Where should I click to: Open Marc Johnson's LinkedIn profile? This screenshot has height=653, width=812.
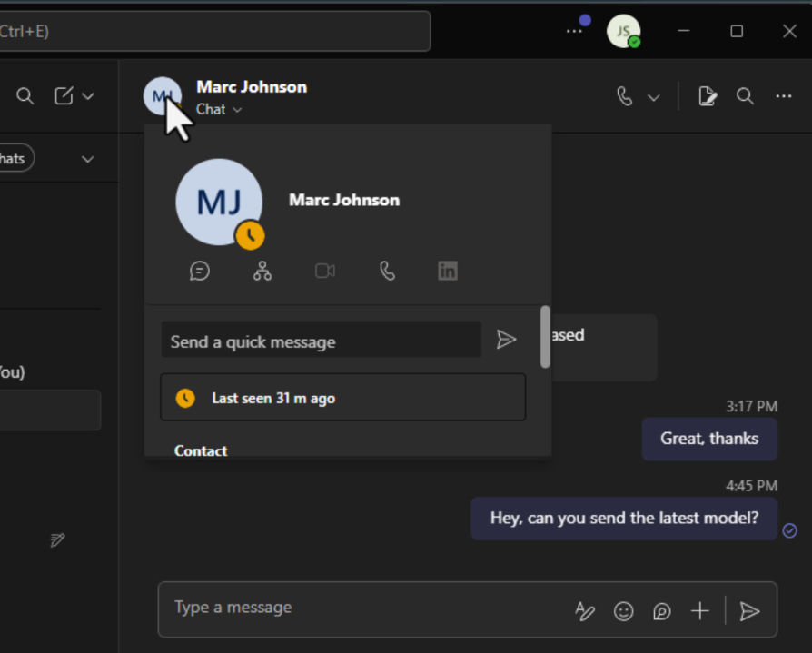[447, 270]
